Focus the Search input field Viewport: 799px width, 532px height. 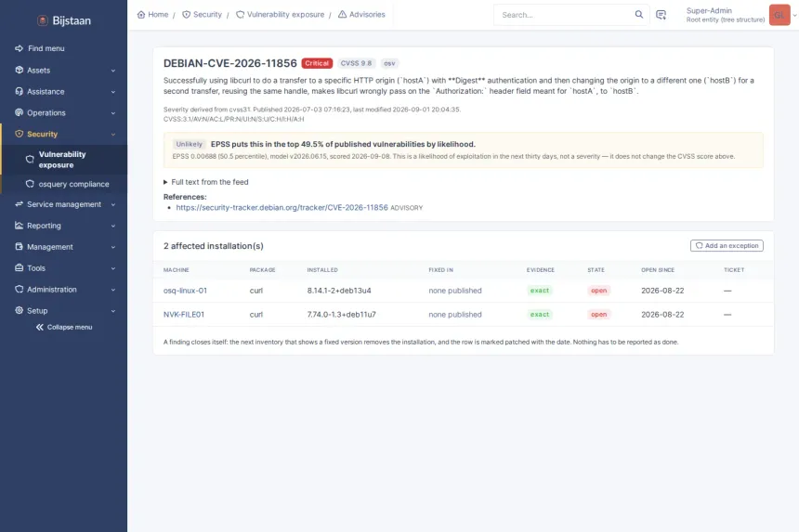(566, 15)
